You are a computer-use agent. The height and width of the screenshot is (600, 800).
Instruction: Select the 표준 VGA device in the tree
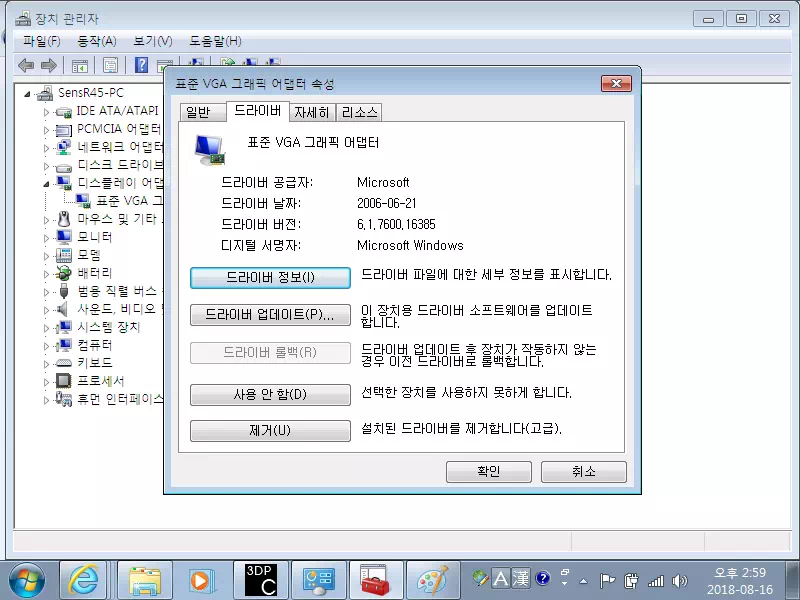[x=129, y=201]
